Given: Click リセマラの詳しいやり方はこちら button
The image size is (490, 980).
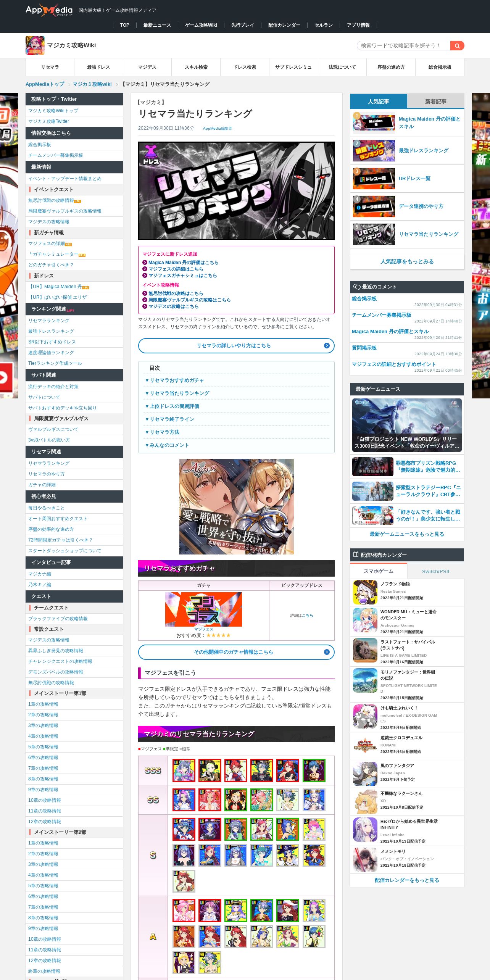Looking at the screenshot, I should click(x=236, y=345).
